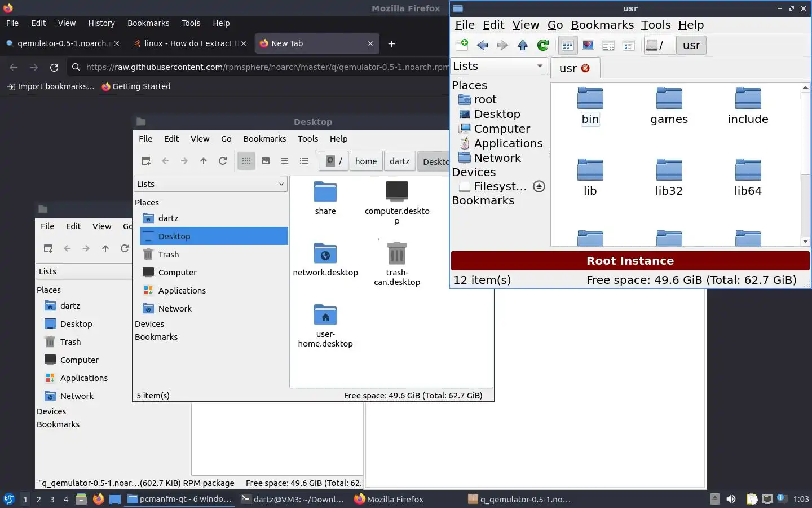
Task: Select computer.desktop file icon
Action: tap(397, 202)
